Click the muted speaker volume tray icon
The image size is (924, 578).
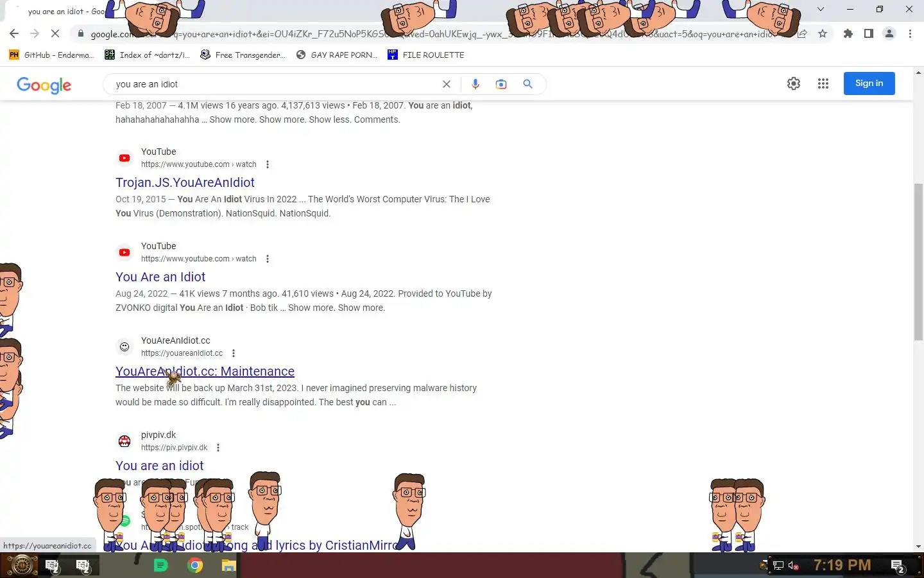pyautogui.click(x=793, y=566)
